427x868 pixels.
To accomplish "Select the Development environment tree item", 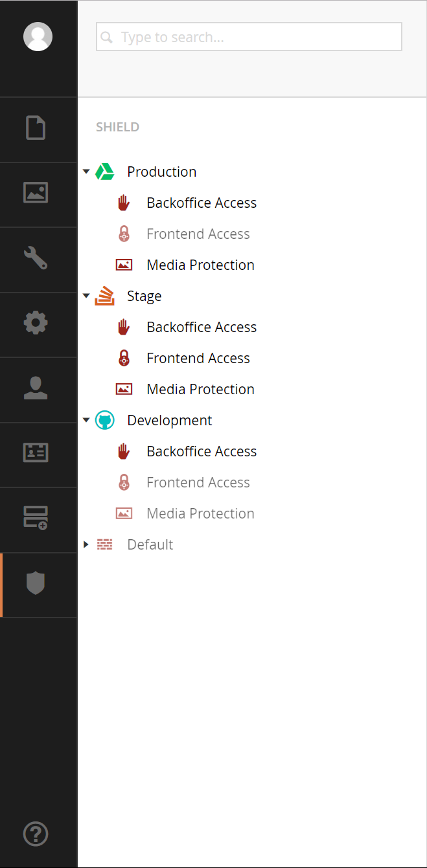I will (x=170, y=420).
